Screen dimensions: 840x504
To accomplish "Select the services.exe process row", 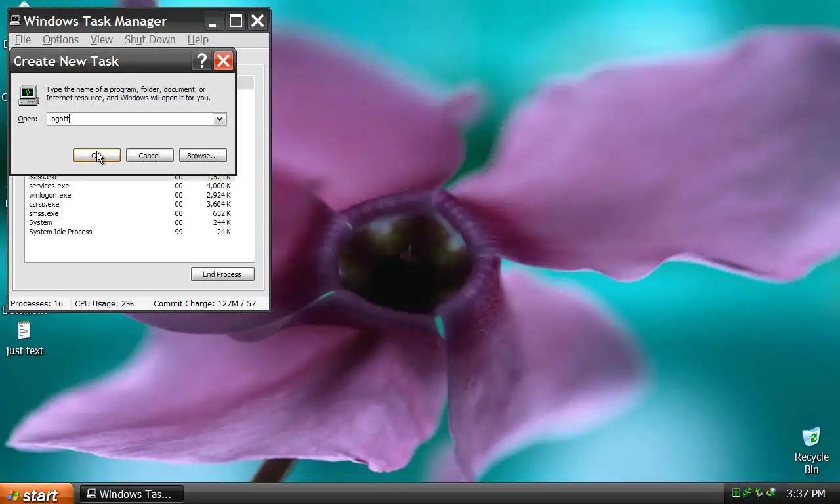I will [130, 186].
